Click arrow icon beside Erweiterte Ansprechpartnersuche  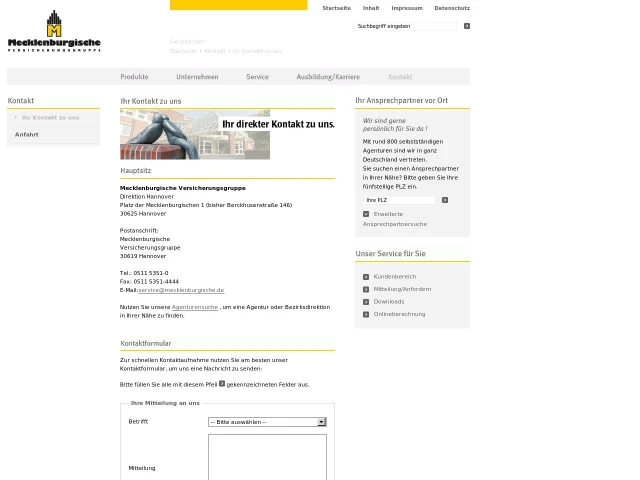pyautogui.click(x=366, y=214)
